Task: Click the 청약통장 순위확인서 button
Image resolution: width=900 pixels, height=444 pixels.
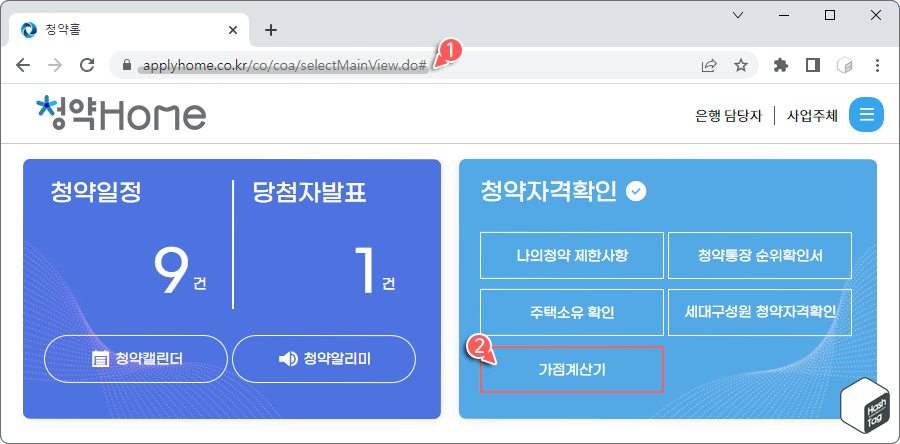Action: coord(760,256)
